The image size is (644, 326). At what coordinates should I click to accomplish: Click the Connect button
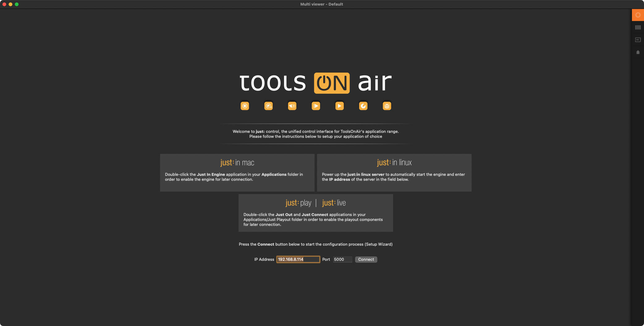click(x=366, y=260)
